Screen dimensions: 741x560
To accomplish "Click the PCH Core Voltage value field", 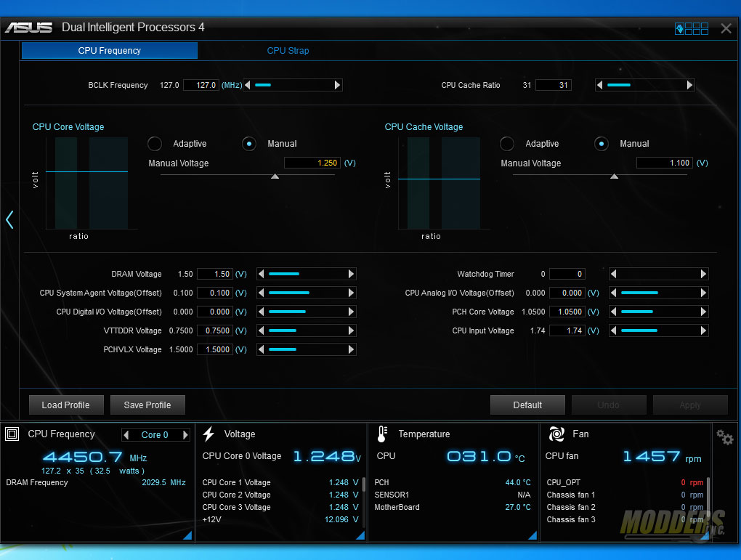I will pyautogui.click(x=567, y=312).
